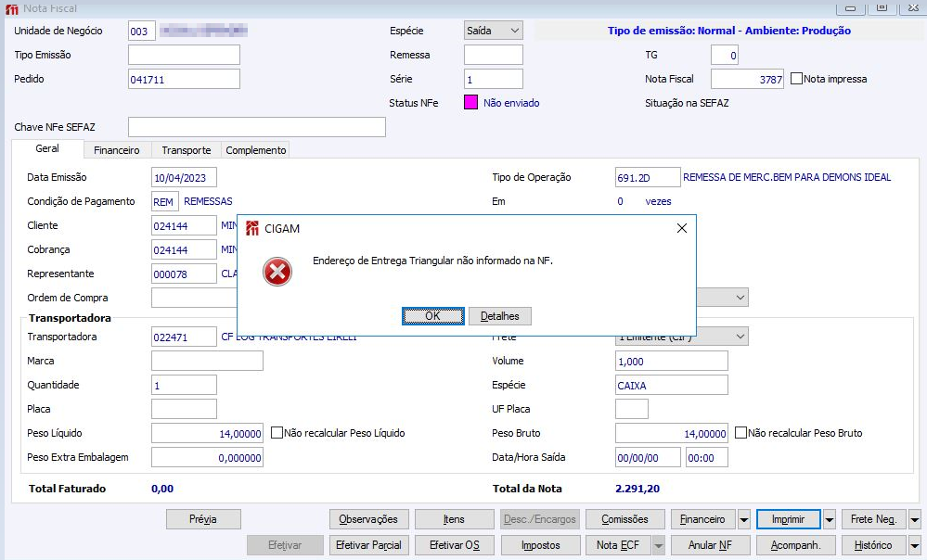Open arrow menu next to Financeiro button

pyautogui.click(x=743, y=520)
